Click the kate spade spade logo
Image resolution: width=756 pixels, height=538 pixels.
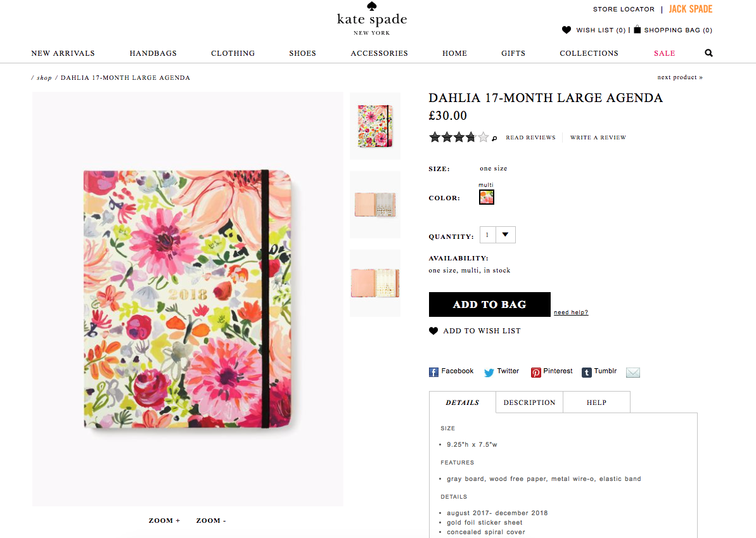372,6
